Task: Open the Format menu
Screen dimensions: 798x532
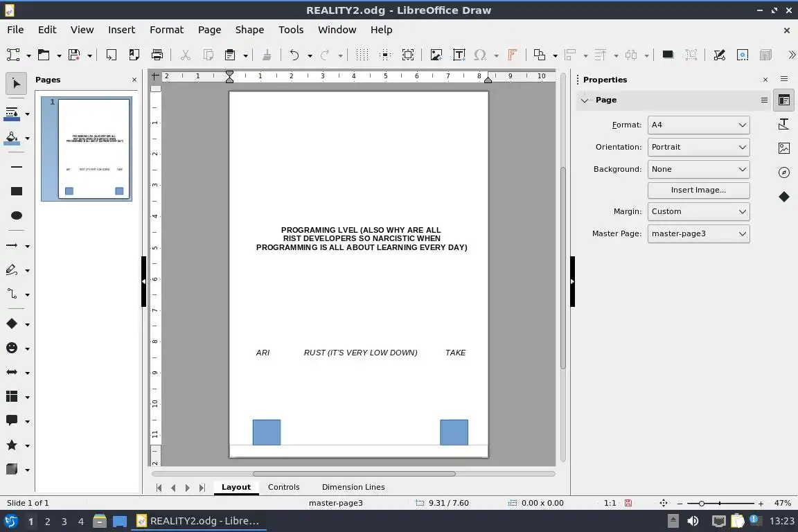Action: click(x=166, y=30)
